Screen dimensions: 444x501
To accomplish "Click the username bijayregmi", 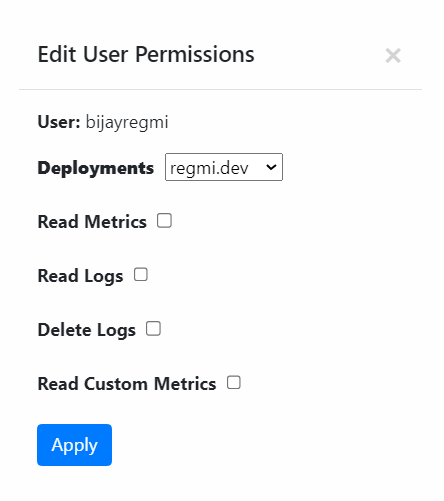I will click(x=127, y=122).
